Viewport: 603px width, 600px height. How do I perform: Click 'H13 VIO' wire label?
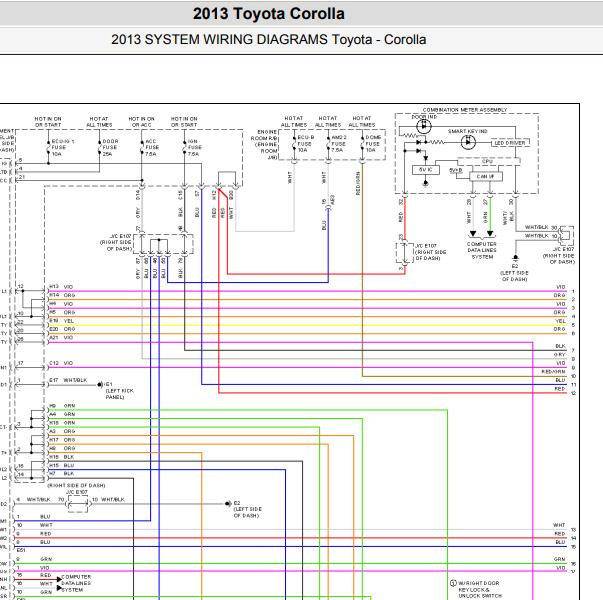click(x=61, y=287)
